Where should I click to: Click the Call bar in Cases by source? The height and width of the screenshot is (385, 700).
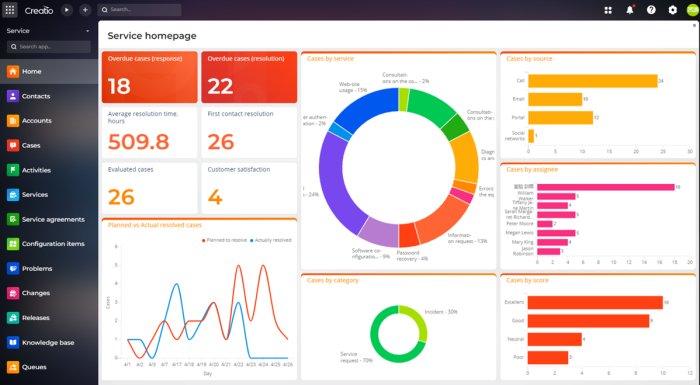coord(593,81)
